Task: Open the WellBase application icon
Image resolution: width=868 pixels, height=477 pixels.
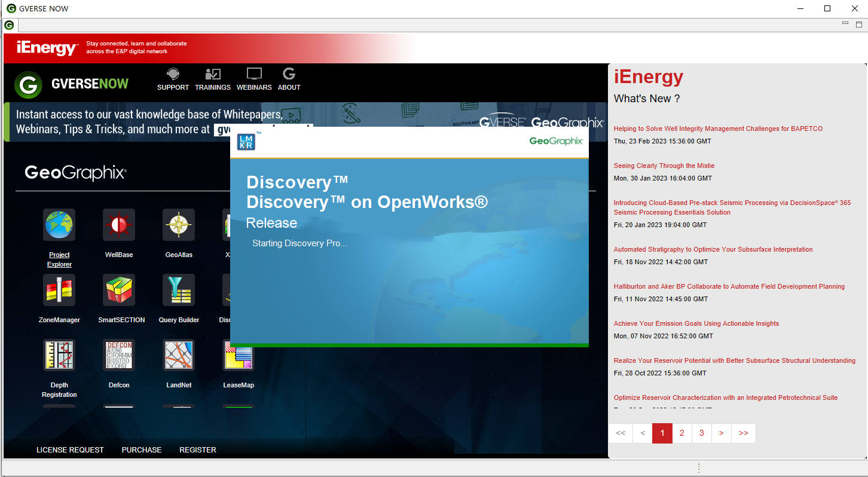Action: click(x=119, y=225)
